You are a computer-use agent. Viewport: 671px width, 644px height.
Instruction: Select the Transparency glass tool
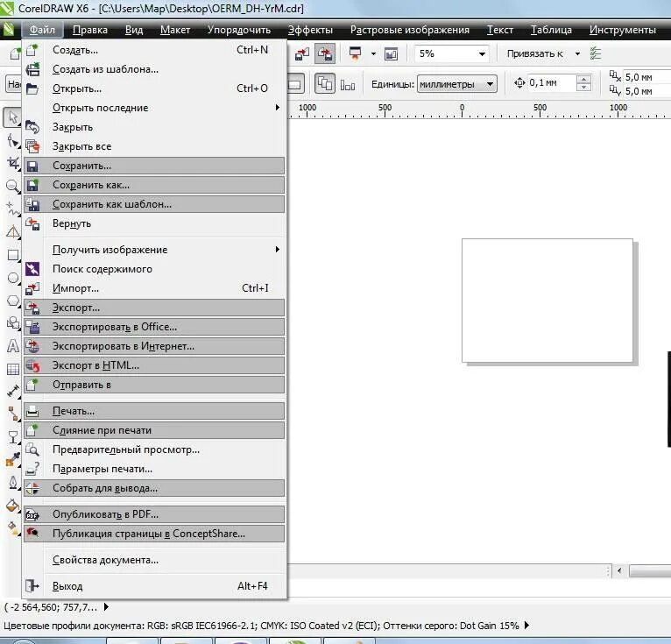(12, 437)
